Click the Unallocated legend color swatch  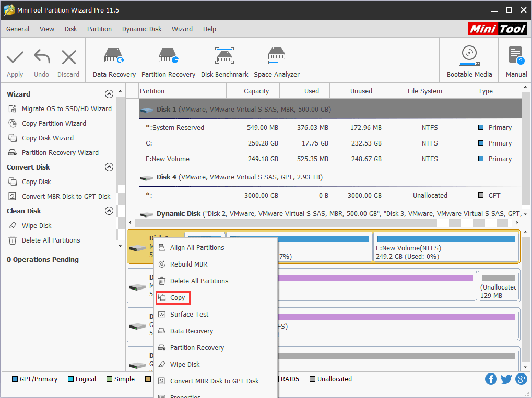[313, 379]
